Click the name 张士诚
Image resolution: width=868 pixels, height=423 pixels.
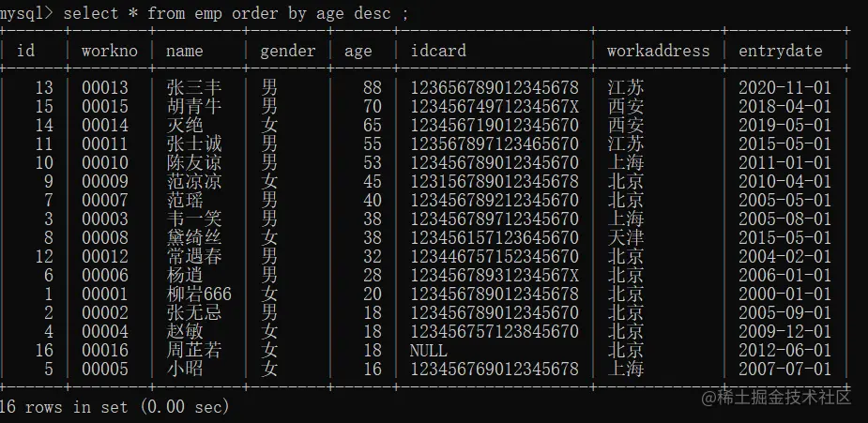[193, 144]
